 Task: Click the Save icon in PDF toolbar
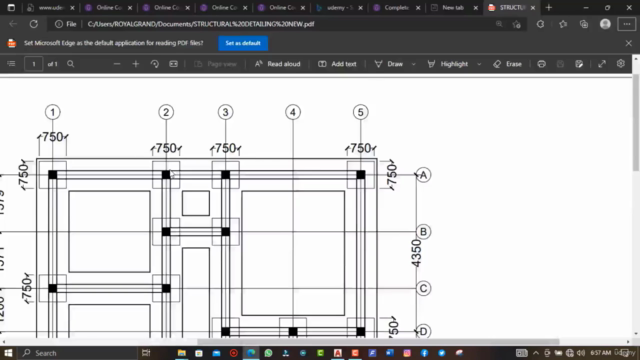coord(560,64)
